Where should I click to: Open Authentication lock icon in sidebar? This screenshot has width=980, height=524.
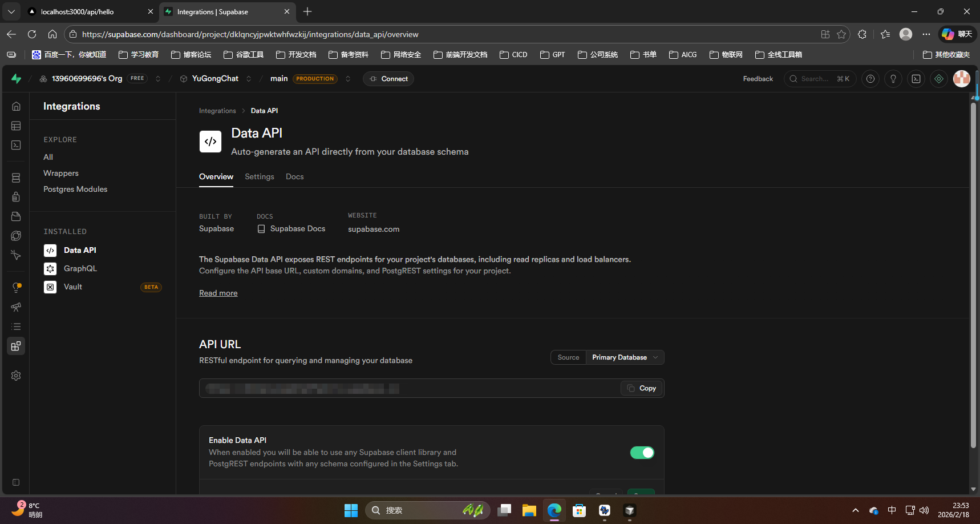[x=16, y=197]
